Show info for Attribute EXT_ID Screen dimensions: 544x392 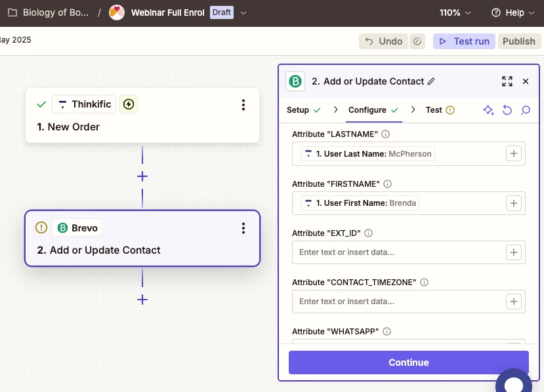point(368,233)
